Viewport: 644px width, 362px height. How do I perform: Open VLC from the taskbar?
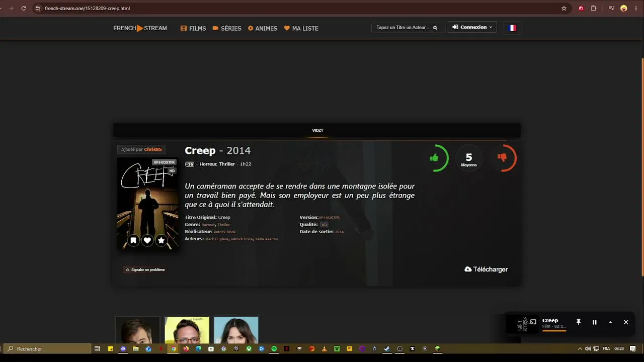tap(324, 348)
